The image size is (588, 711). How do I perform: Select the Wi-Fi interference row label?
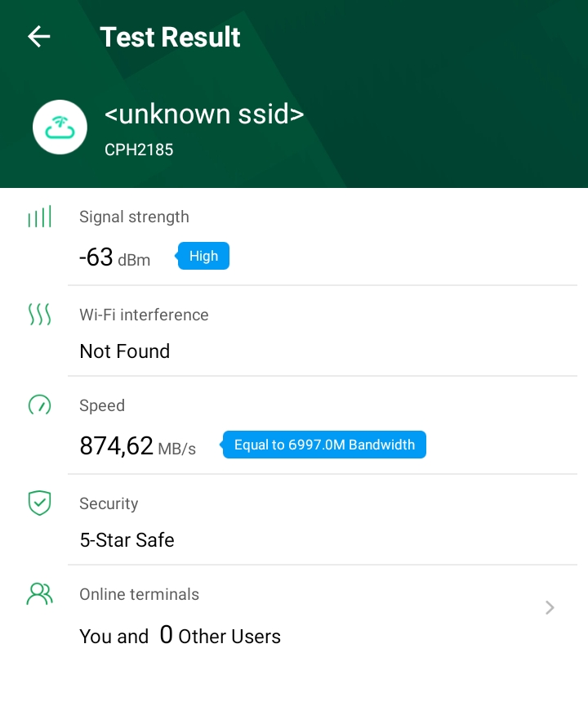pos(144,315)
